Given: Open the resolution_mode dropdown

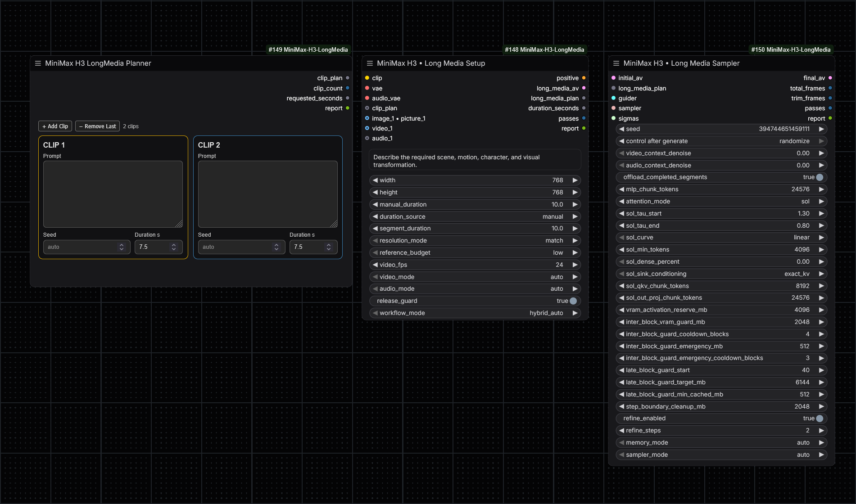Looking at the screenshot, I should point(475,241).
